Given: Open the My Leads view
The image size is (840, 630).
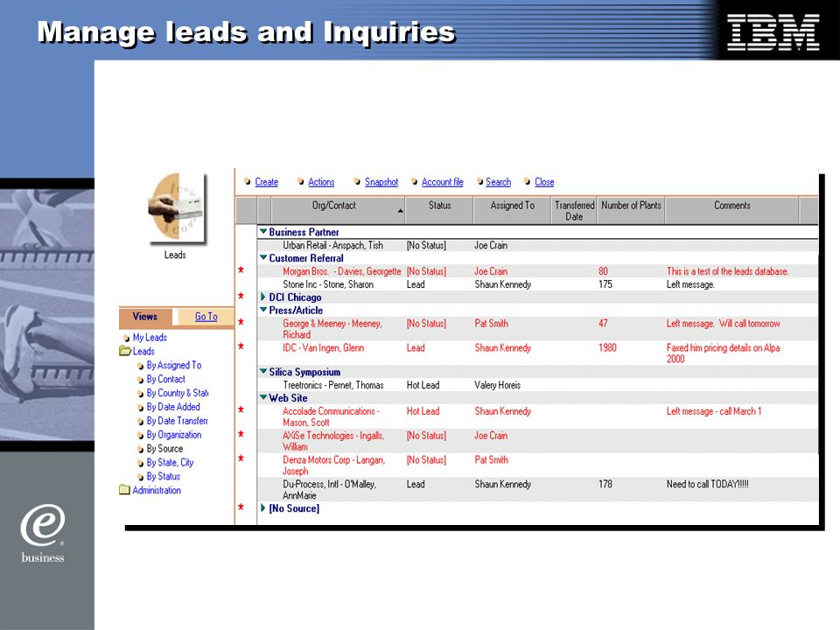Looking at the screenshot, I should [x=150, y=338].
